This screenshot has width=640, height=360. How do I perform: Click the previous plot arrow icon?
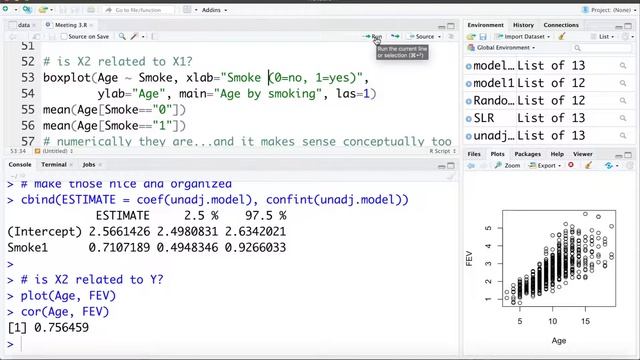(471, 165)
